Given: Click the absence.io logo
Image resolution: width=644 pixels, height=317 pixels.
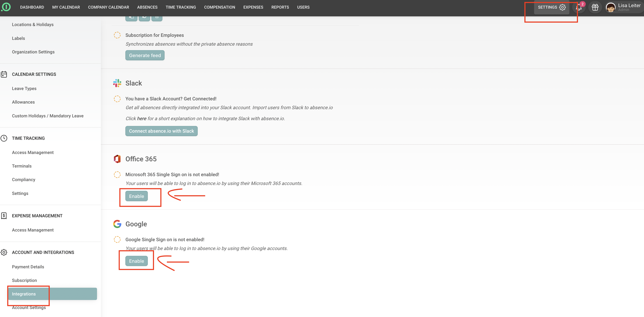Looking at the screenshot, I should coord(6,7).
